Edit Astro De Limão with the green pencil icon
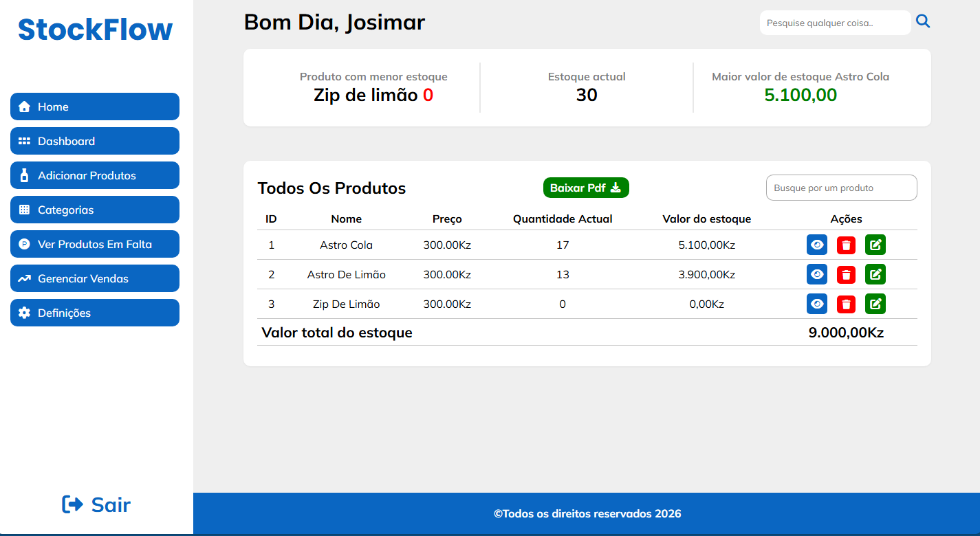 pyautogui.click(x=875, y=274)
